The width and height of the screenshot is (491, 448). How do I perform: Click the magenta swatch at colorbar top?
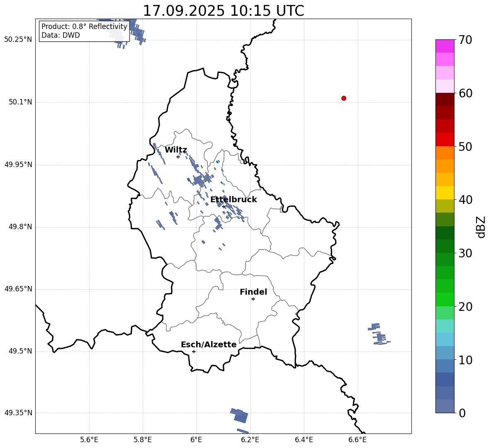pos(445,46)
